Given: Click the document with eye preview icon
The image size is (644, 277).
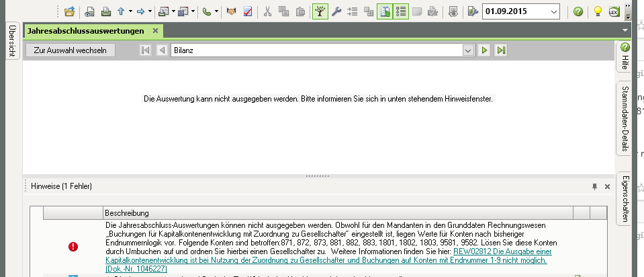Looking at the screenshot, I should click(x=453, y=11).
